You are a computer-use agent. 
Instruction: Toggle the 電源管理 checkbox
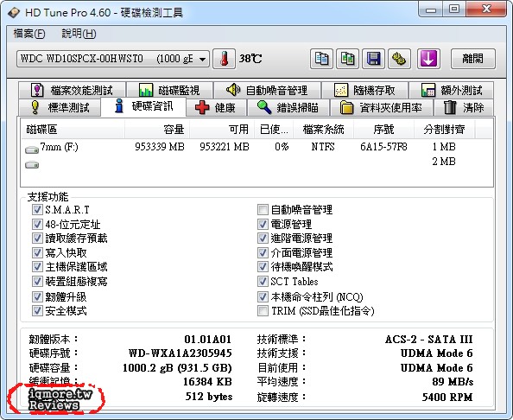263,224
